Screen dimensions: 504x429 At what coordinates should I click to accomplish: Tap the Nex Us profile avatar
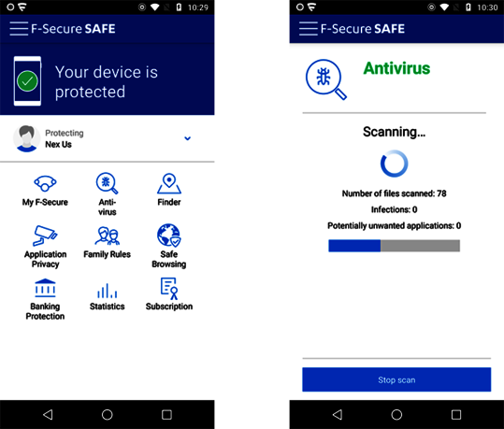click(x=27, y=138)
